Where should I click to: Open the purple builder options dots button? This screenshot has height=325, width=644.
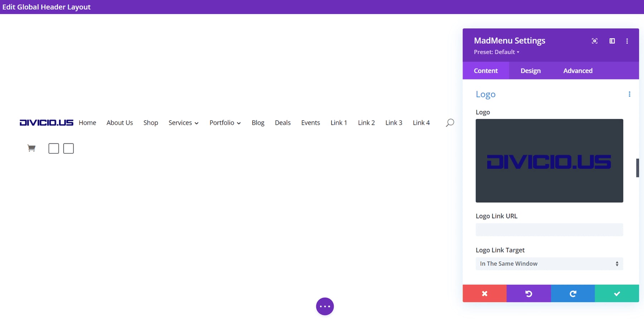click(325, 306)
